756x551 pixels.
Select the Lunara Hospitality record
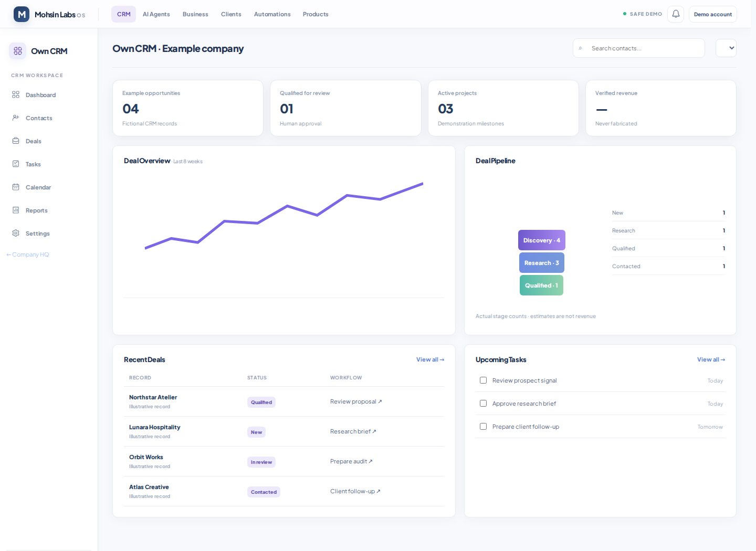[154, 427]
